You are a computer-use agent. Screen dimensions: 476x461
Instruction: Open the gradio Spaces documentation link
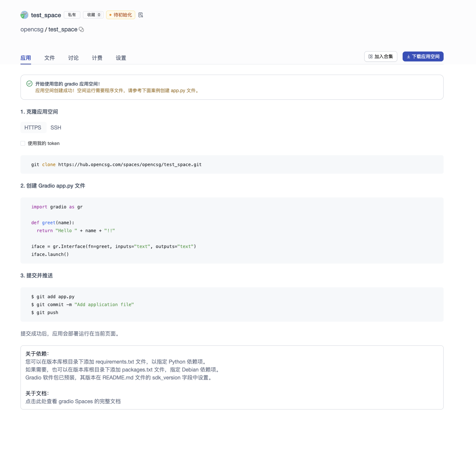(73, 401)
